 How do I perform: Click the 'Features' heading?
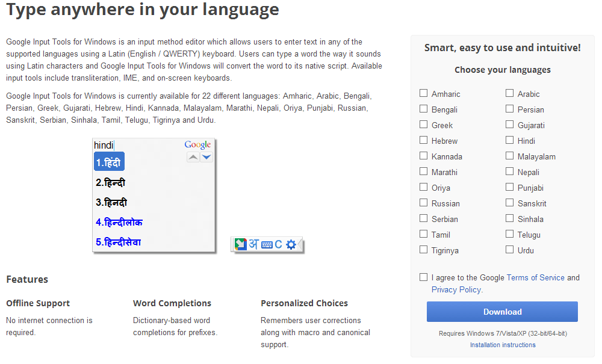pos(27,279)
